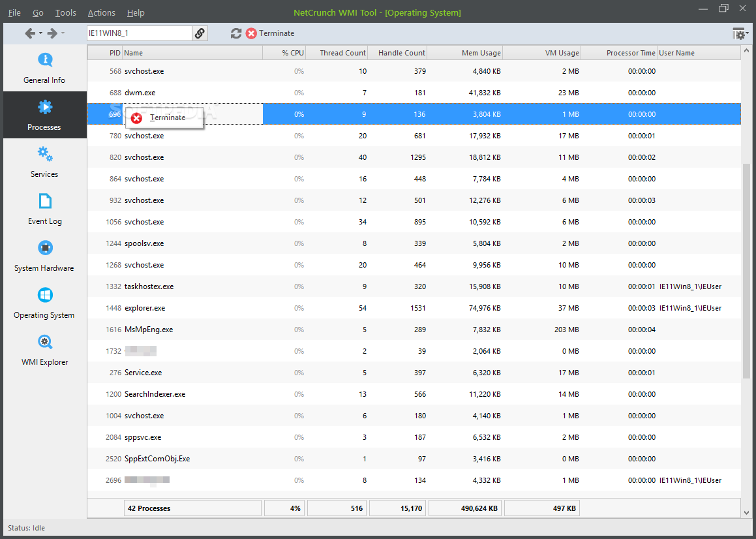Click the red X icon in context menu
The height and width of the screenshot is (539, 756).
[136, 117]
